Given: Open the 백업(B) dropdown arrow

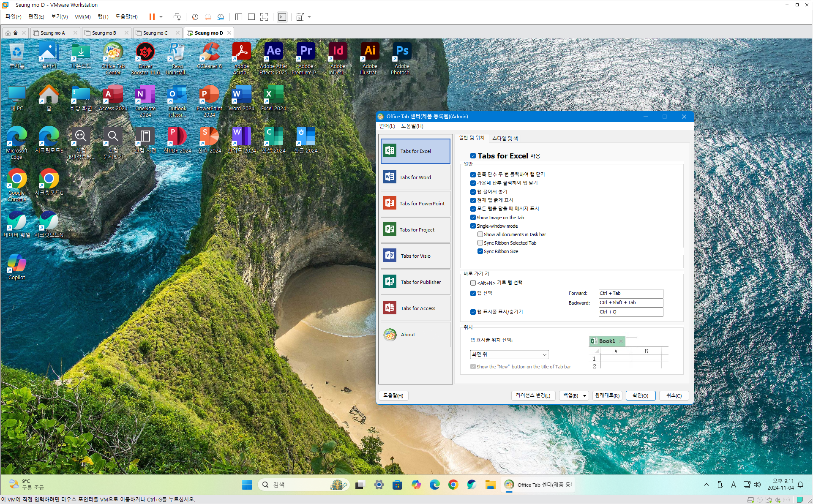Looking at the screenshot, I should coord(585,396).
